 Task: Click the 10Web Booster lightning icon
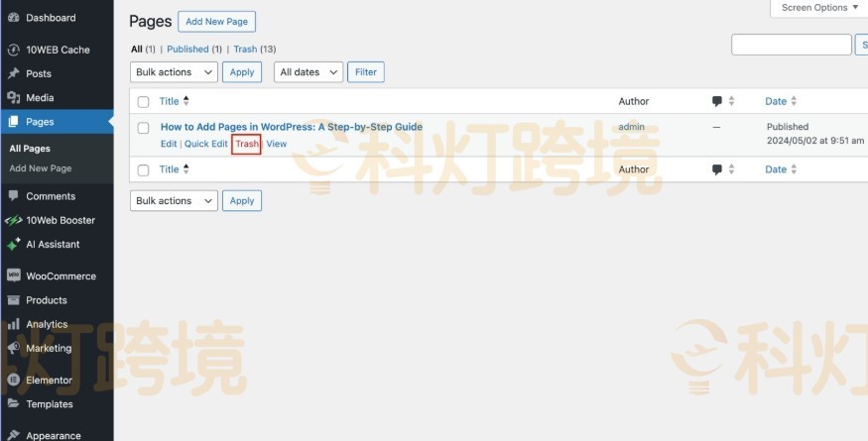(13, 220)
